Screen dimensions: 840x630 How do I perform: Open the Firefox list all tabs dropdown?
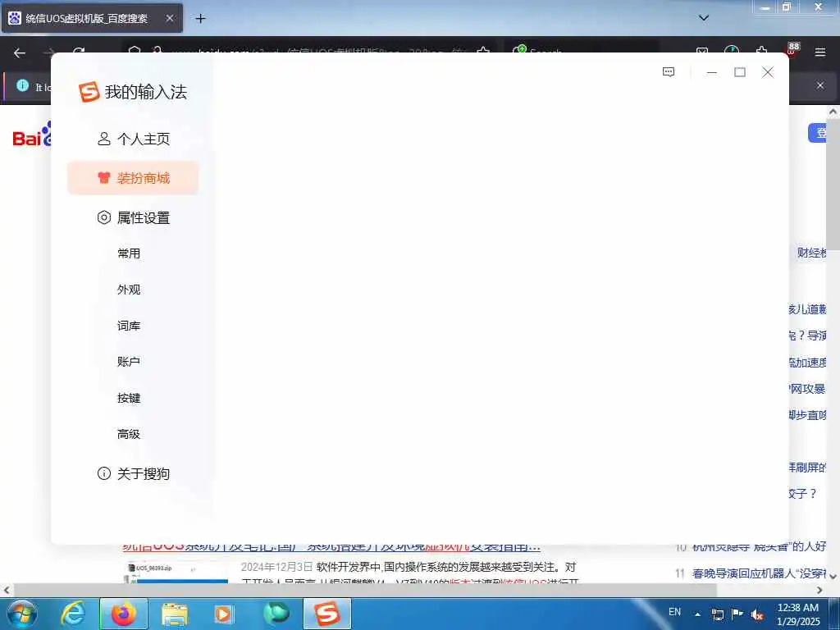coord(704,18)
